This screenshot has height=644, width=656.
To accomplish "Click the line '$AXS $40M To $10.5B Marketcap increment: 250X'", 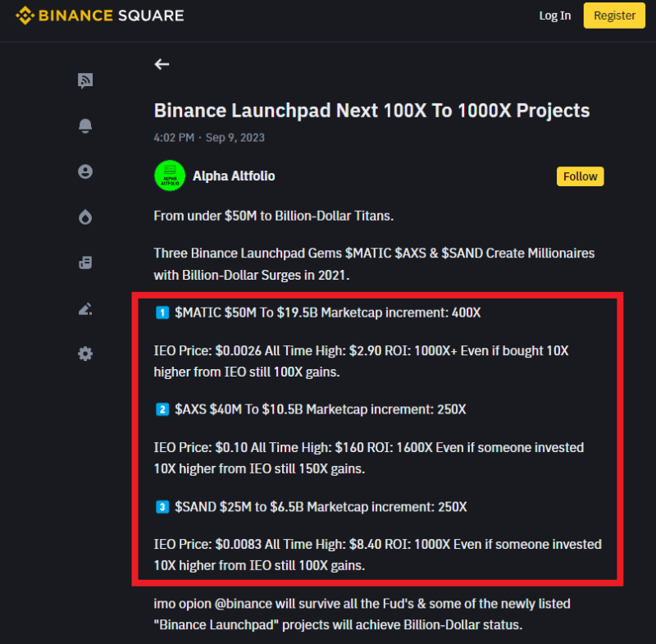I will click(x=321, y=409).
